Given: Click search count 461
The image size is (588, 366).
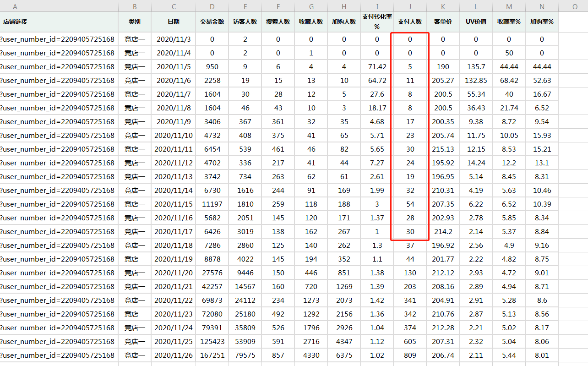Looking at the screenshot, I should (278, 149).
